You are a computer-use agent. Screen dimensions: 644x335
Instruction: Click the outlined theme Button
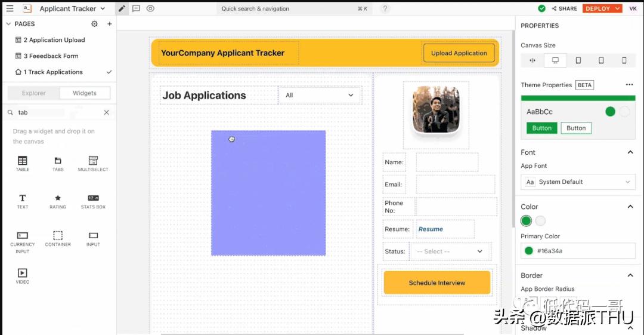coord(576,128)
